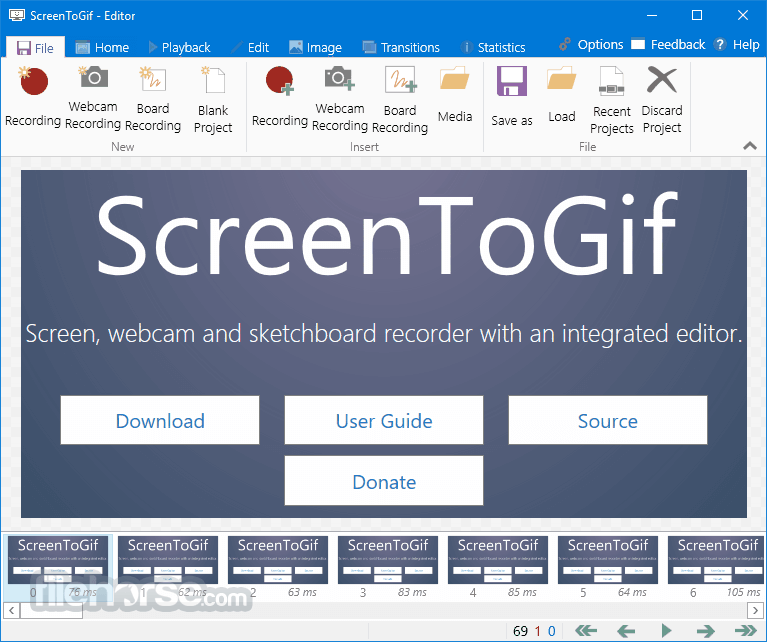Image resolution: width=767 pixels, height=642 pixels.
Task: Open the File ribbon tab
Action: pyautogui.click(x=35, y=47)
